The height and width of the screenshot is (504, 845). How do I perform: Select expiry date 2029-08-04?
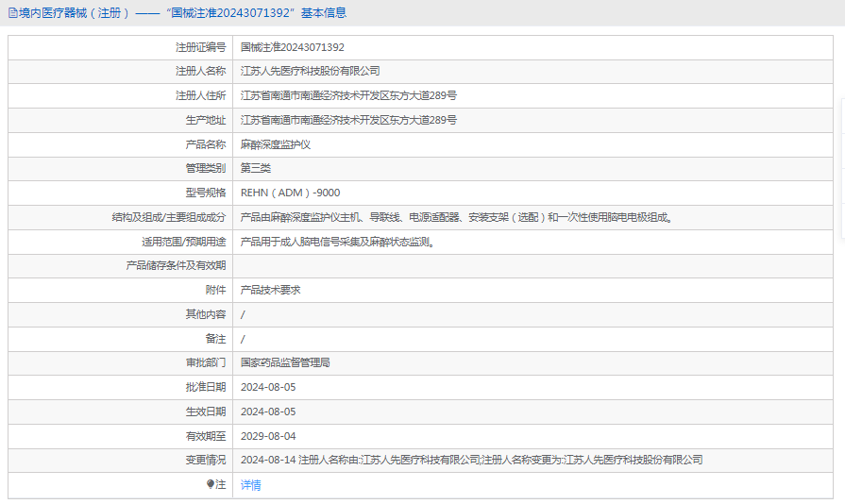coord(268,436)
